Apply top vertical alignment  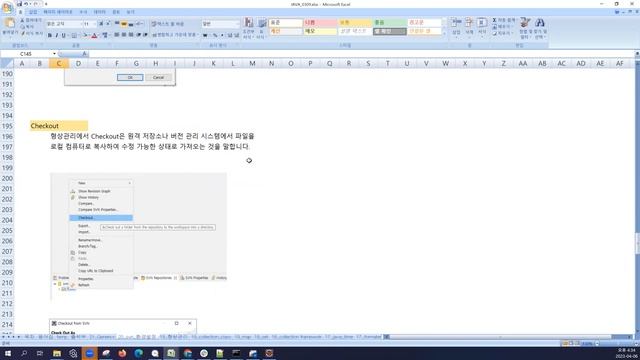(117, 24)
